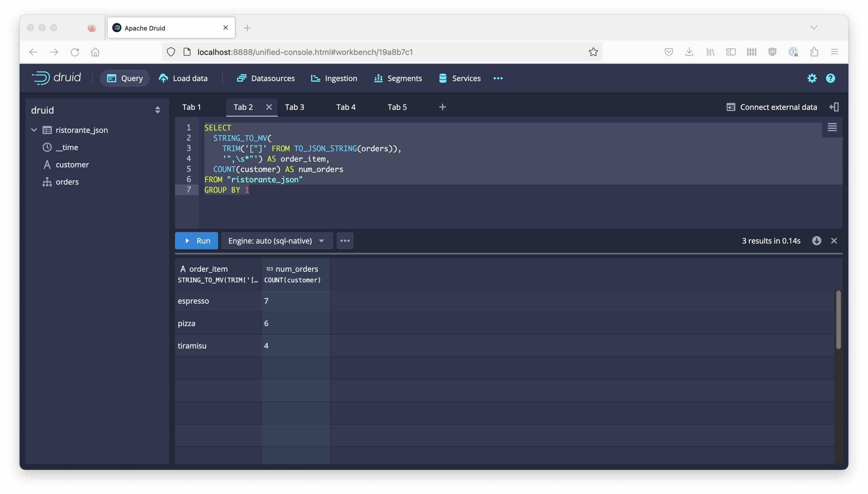This screenshot has height=494, width=868.
Task: Click the help question mark icon
Action: (x=830, y=78)
